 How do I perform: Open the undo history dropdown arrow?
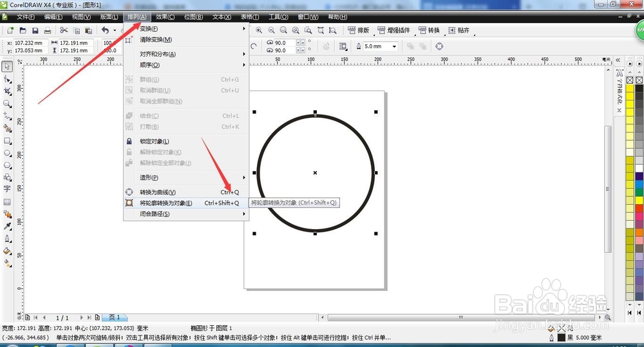(115, 30)
